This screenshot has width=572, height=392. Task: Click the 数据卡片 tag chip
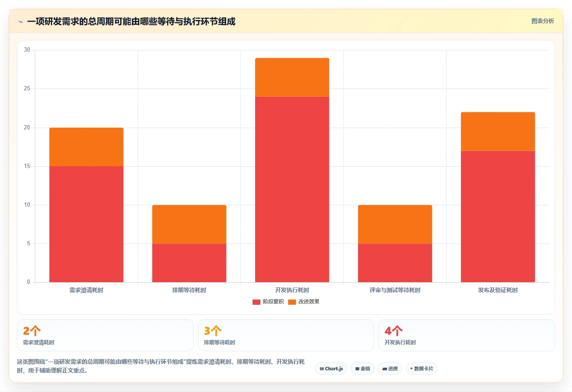(x=421, y=369)
